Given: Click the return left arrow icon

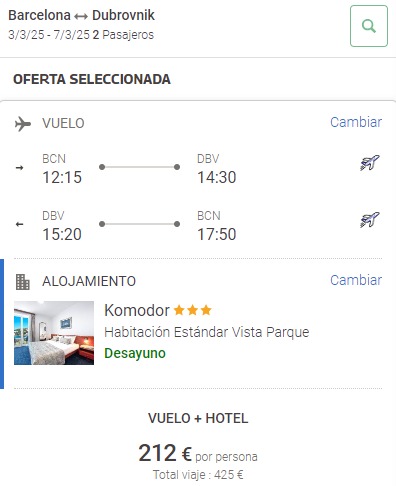Looking at the screenshot, I should coord(20,224).
